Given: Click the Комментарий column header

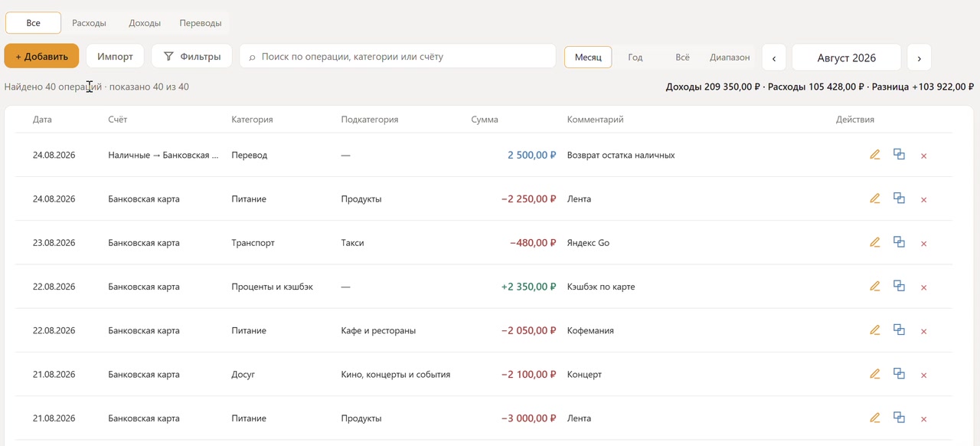Looking at the screenshot, I should pyautogui.click(x=595, y=120).
